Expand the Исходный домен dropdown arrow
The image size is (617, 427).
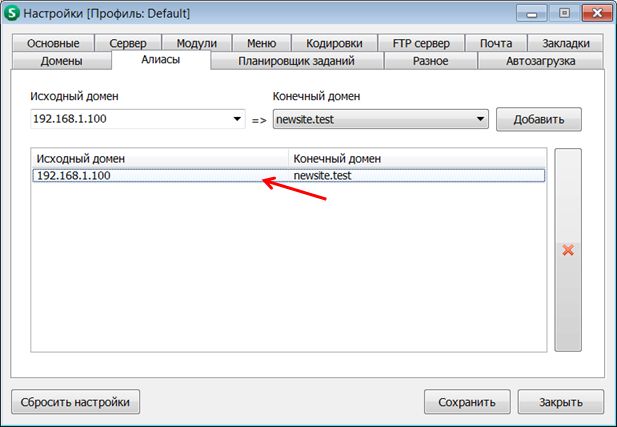[x=238, y=120]
